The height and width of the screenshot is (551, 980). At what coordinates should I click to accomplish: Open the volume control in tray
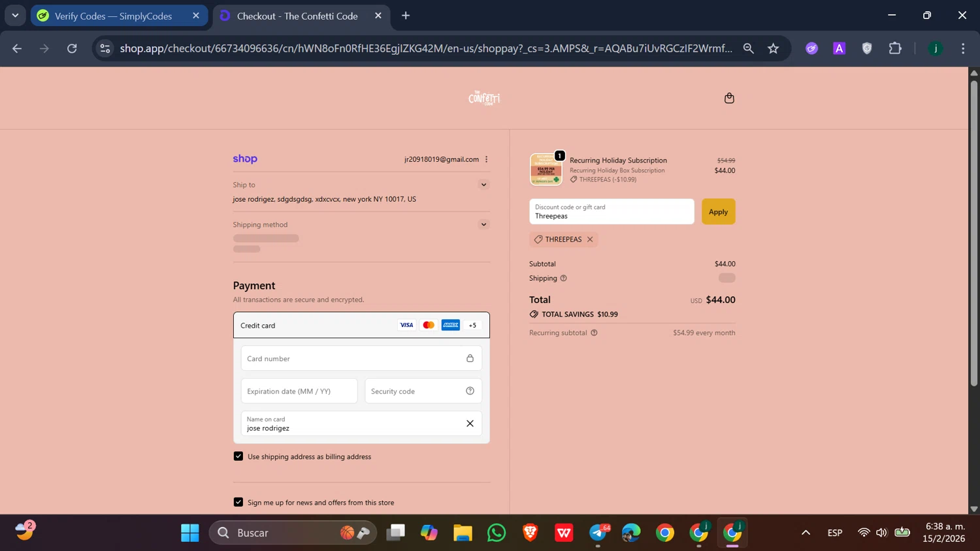(x=882, y=533)
